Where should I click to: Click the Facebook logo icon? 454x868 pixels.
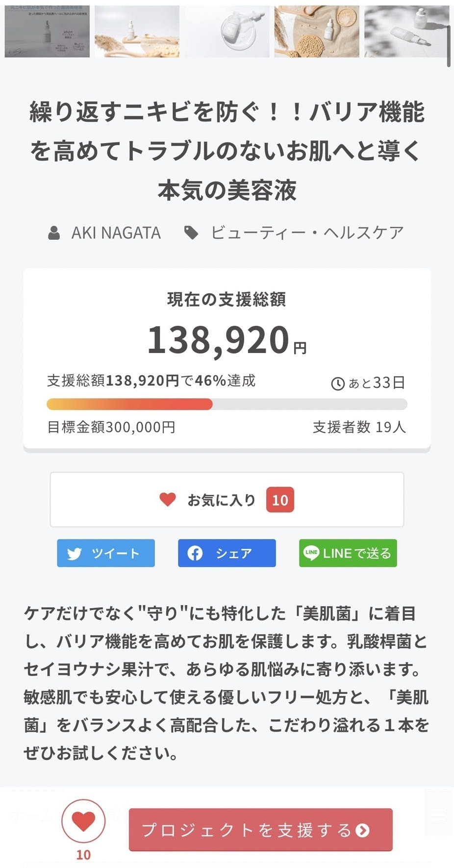[x=195, y=554]
